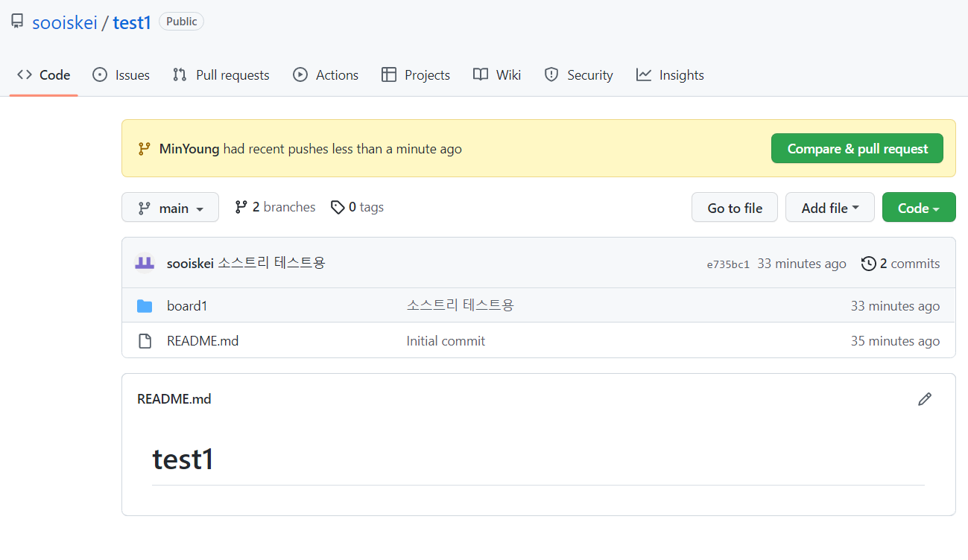Open the green Code dropdown button
The height and width of the screenshot is (560, 968).
pos(919,208)
